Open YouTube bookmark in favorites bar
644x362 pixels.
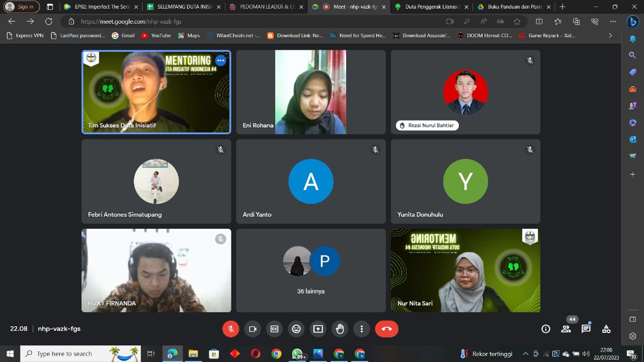point(156,36)
